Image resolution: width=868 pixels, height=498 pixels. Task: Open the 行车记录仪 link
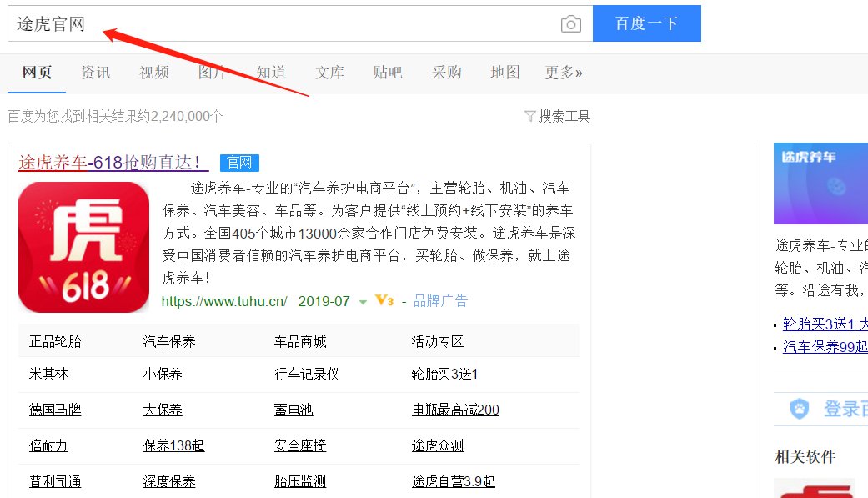coord(306,375)
